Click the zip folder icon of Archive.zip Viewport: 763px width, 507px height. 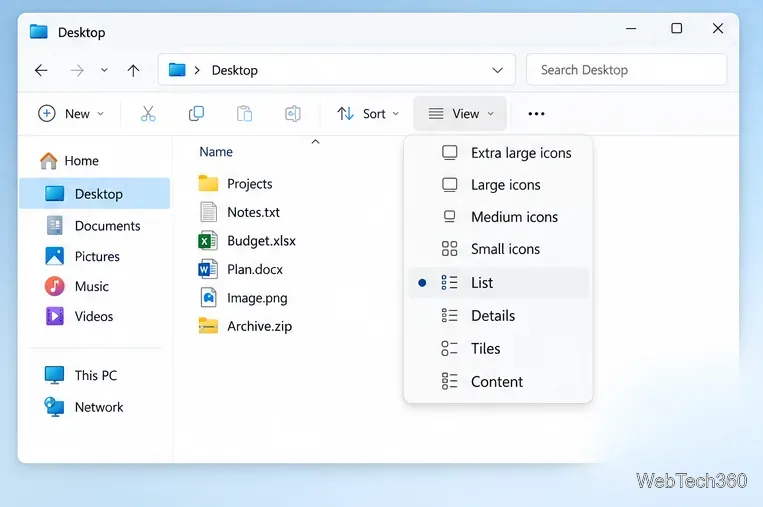(x=208, y=326)
